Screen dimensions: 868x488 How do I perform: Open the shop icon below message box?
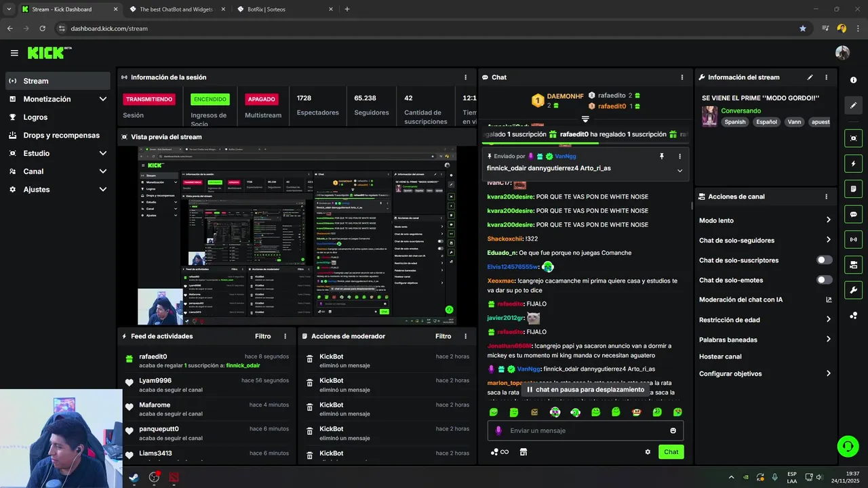pos(523,452)
